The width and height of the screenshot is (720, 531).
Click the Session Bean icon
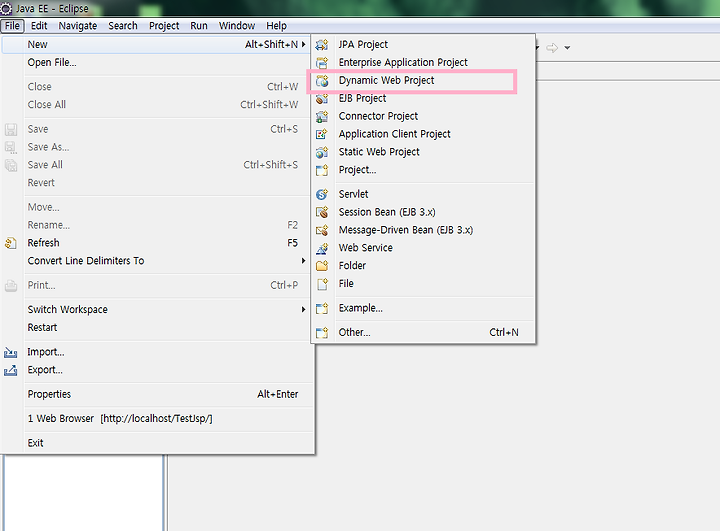(322, 212)
